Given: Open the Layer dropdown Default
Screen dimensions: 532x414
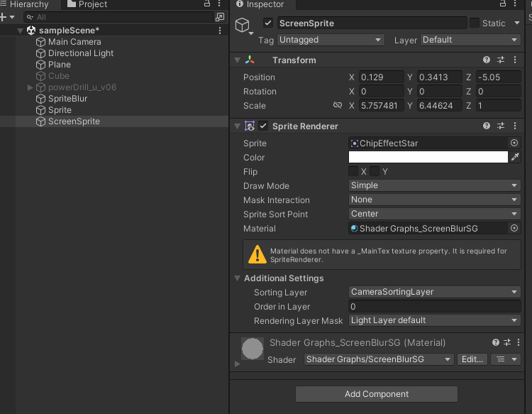Looking at the screenshot, I should coord(470,40).
